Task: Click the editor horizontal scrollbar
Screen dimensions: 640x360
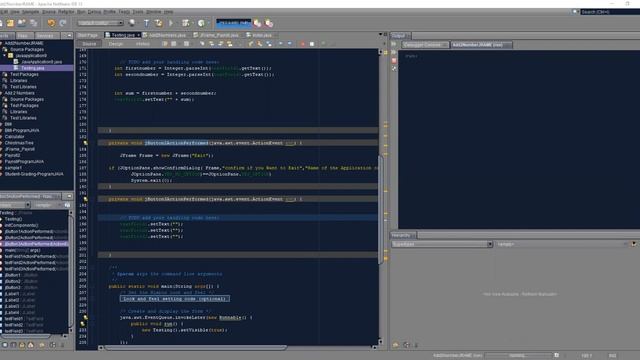Action: (196, 348)
